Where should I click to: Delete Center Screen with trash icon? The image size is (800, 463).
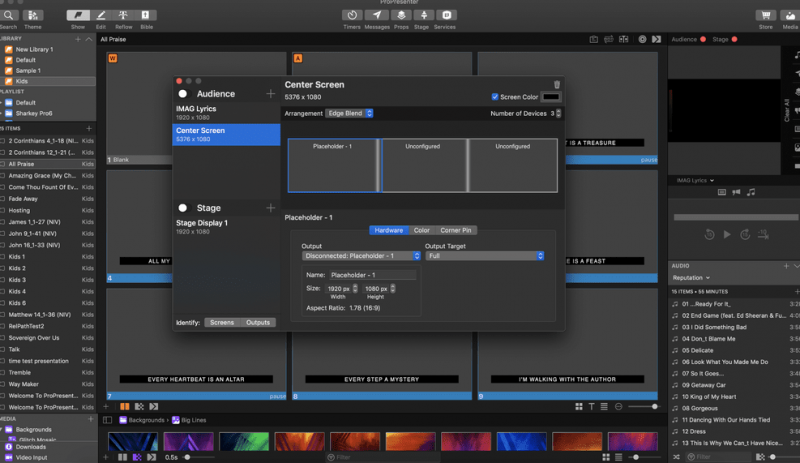click(x=557, y=85)
